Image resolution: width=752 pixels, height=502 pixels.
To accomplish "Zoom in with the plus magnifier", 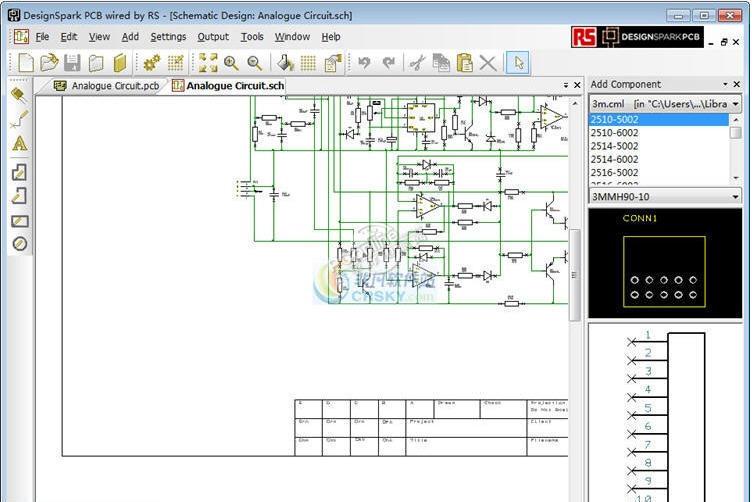I will click(232, 63).
